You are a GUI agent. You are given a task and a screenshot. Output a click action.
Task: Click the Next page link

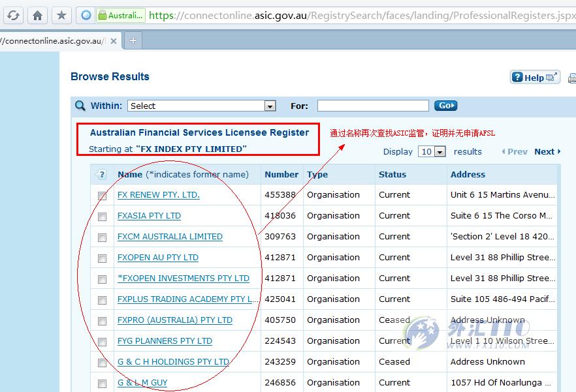(x=547, y=151)
